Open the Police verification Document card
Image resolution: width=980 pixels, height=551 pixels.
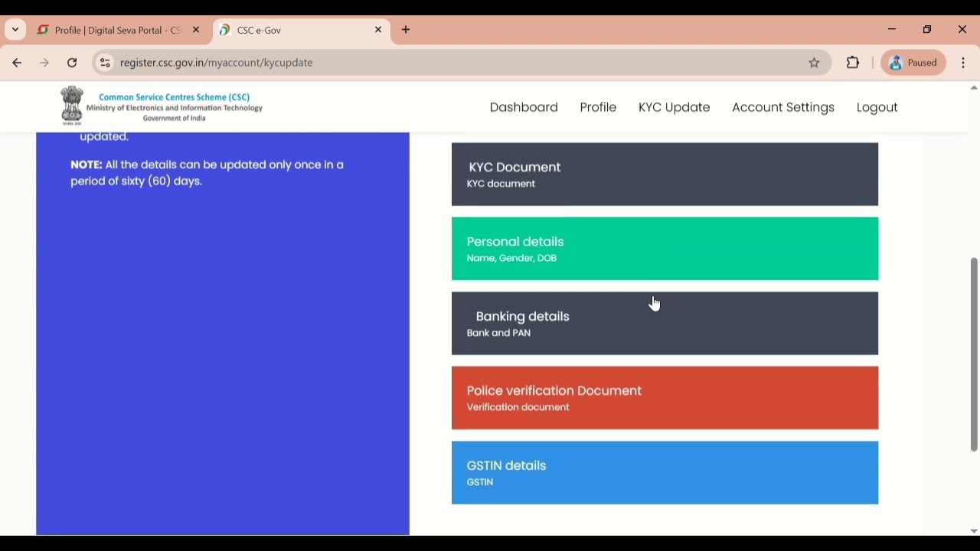[665, 399]
